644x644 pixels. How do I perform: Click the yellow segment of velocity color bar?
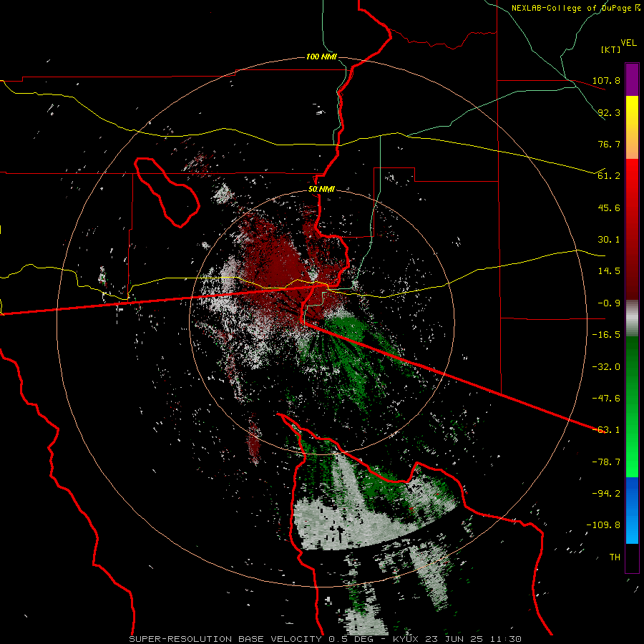(x=632, y=127)
